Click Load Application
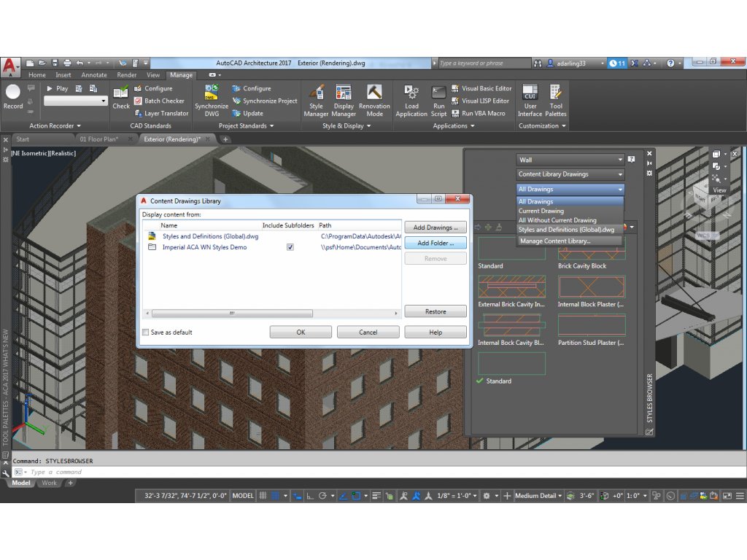Screen dimensions: 747x560 click(x=411, y=101)
